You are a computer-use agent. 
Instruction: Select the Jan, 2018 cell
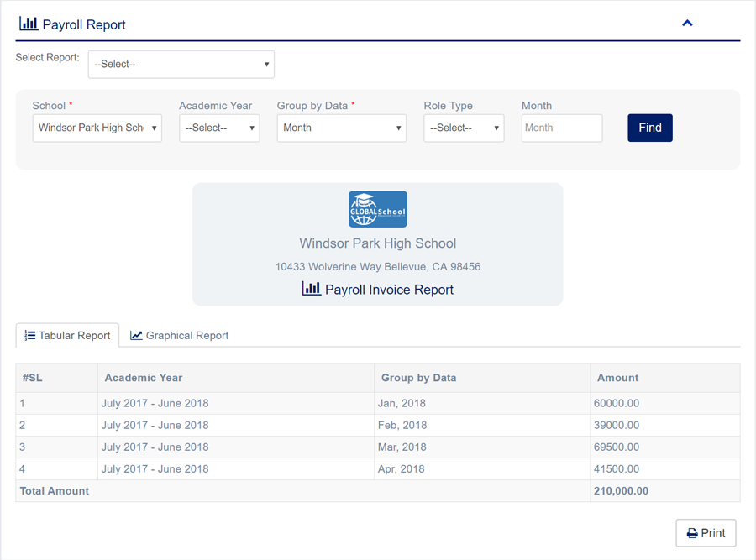pos(482,403)
